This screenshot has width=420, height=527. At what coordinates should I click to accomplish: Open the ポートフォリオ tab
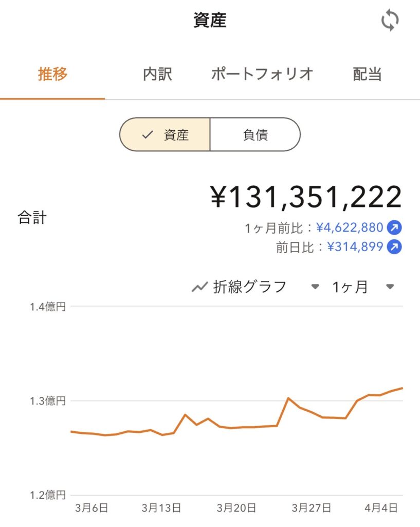point(262,75)
